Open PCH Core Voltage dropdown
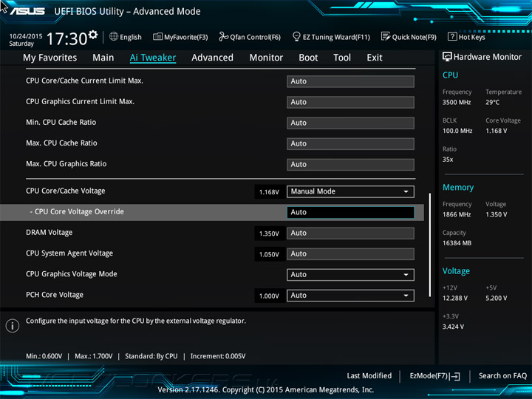This screenshot has width=532, height=399. coord(350,295)
